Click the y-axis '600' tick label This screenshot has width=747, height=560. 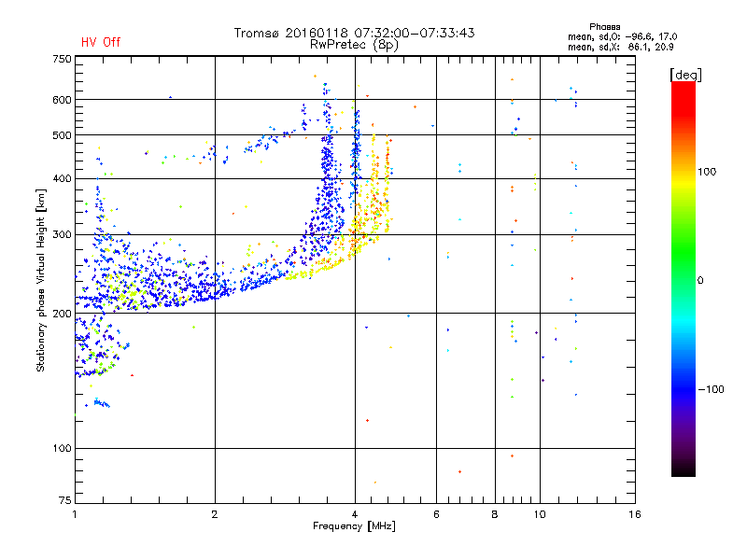(62, 100)
